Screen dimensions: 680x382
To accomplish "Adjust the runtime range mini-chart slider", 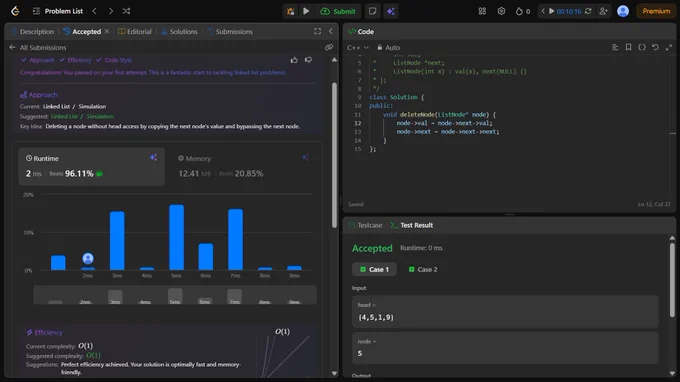I will pyautogui.click(x=175, y=295).
